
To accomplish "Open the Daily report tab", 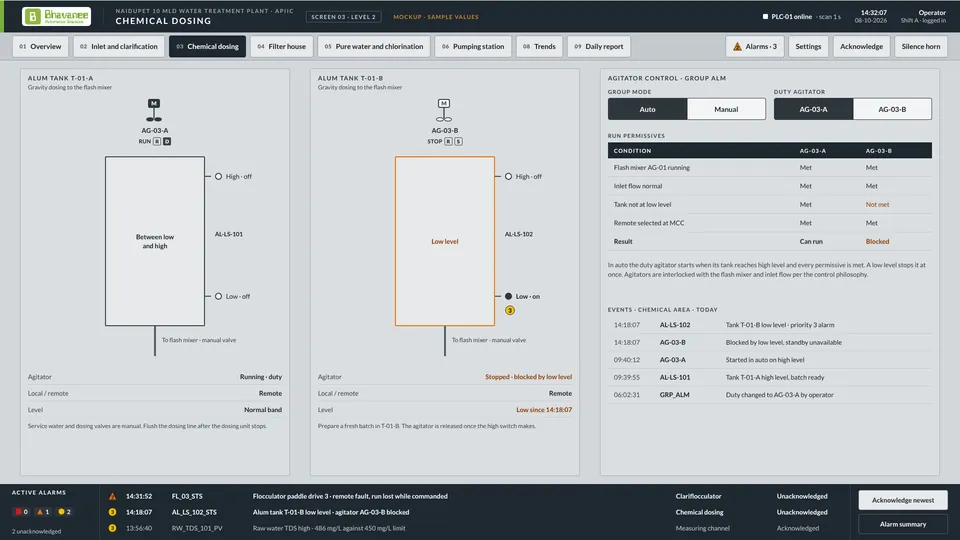I will [x=599, y=47].
